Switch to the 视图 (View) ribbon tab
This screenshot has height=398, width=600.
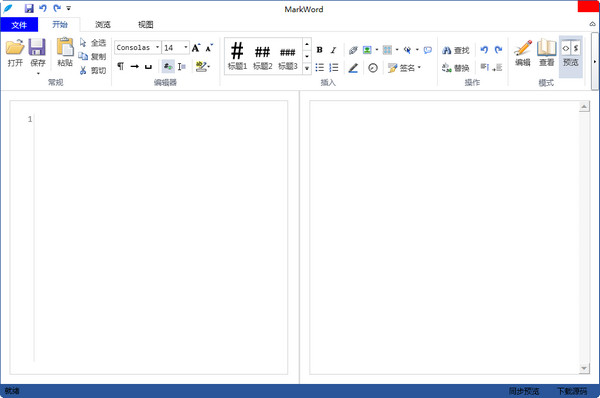[x=145, y=25]
